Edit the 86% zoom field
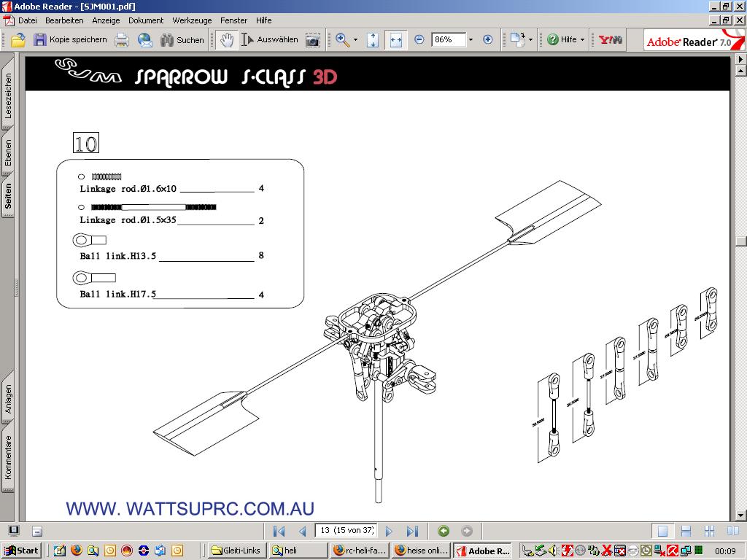This screenshot has width=747, height=560. tap(449, 39)
